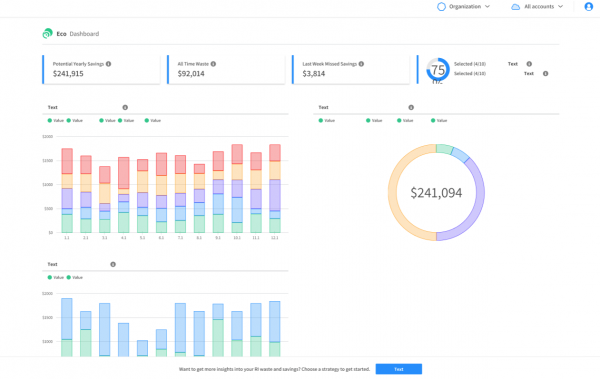Screen dimensions: 600x379
Task: Click the Dashboard breadcrumb label
Action: 84,34
